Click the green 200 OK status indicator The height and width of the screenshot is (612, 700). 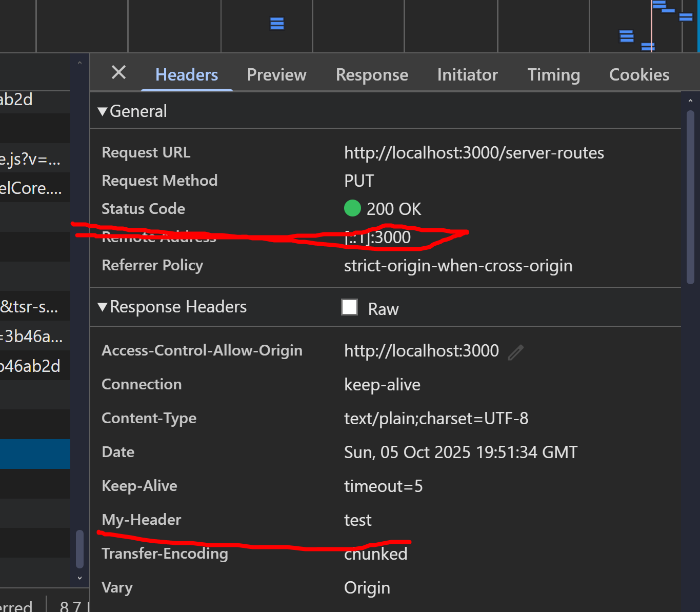[352, 208]
